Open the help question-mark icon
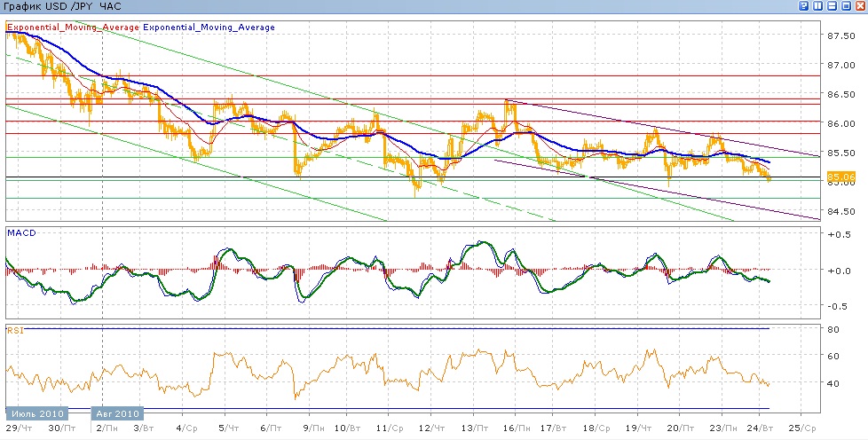The image size is (868, 440). point(804,6)
